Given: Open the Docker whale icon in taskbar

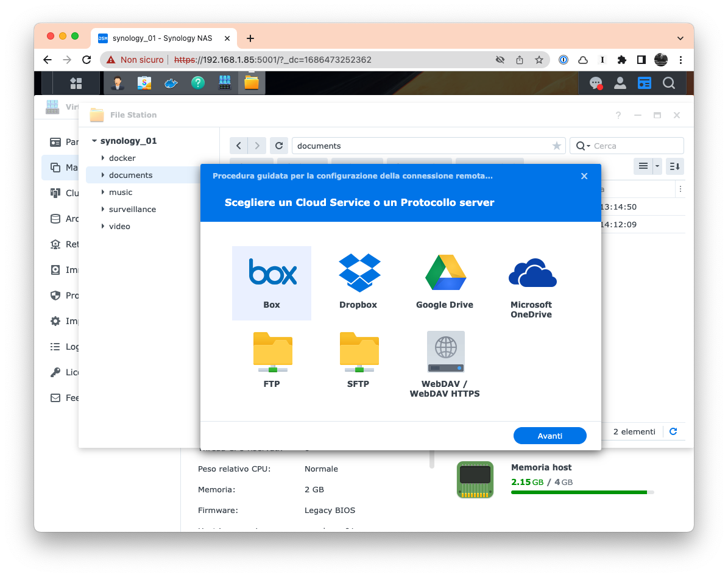Looking at the screenshot, I should (x=171, y=83).
